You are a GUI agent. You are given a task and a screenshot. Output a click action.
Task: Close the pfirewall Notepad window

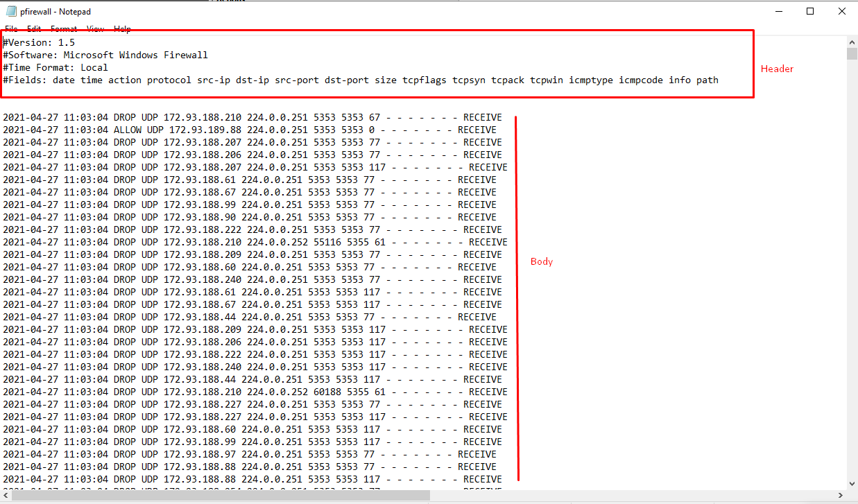click(841, 11)
